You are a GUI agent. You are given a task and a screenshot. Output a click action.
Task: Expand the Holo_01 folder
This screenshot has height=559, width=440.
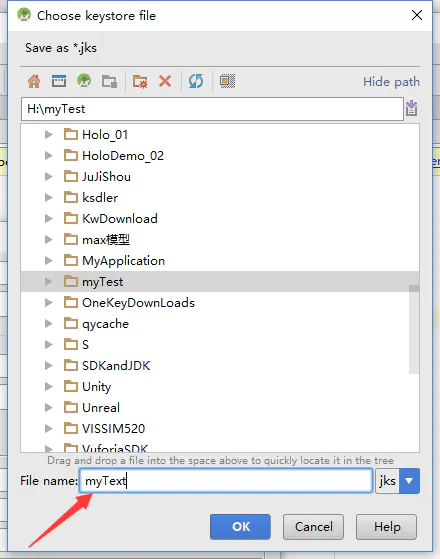click(48, 134)
